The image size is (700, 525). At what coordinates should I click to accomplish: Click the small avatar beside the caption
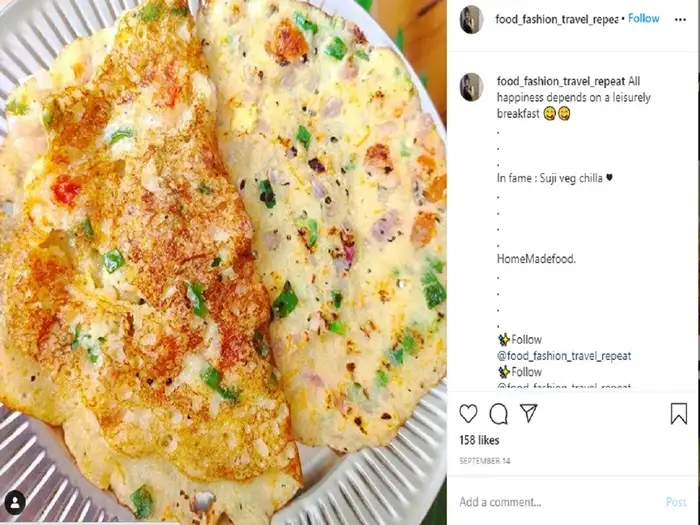[471, 87]
